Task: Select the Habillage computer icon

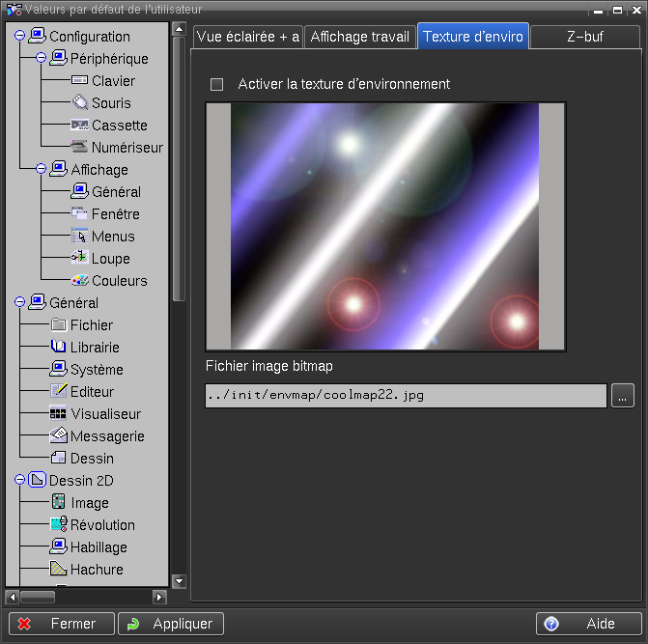Action: pyautogui.click(x=58, y=546)
